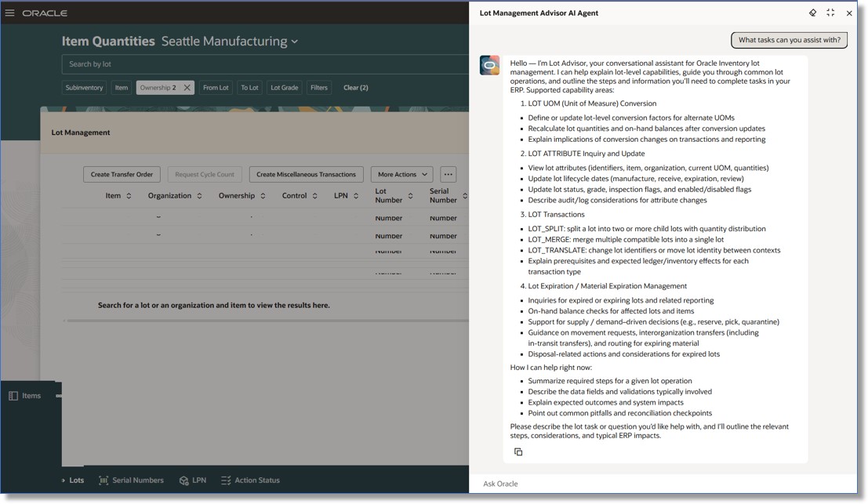Open the navigation hamburger menu
This screenshot has height=504, width=868.
(x=10, y=12)
